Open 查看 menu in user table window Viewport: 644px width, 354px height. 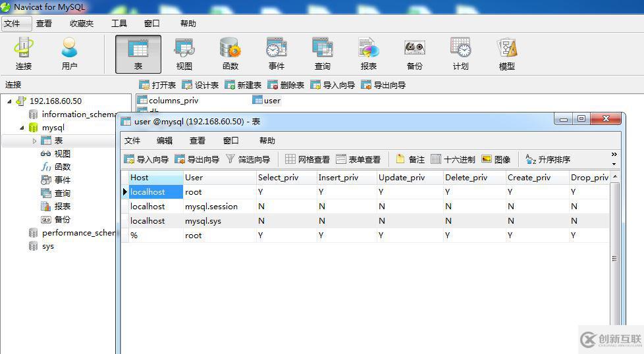pyautogui.click(x=197, y=140)
